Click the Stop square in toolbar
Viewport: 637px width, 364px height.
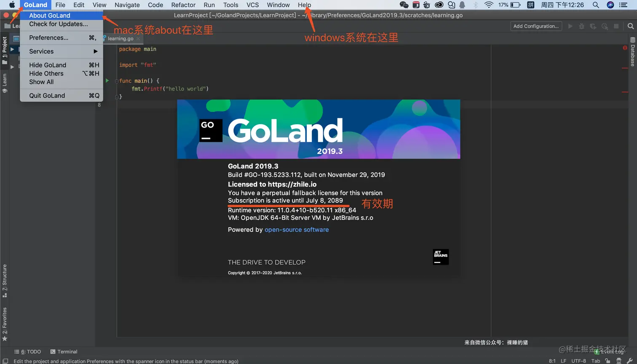616,26
